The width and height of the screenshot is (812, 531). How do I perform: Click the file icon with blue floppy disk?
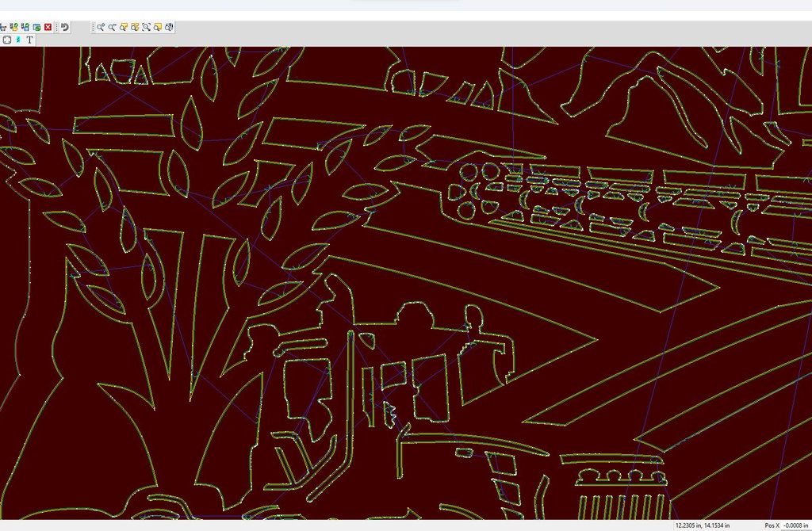25,27
